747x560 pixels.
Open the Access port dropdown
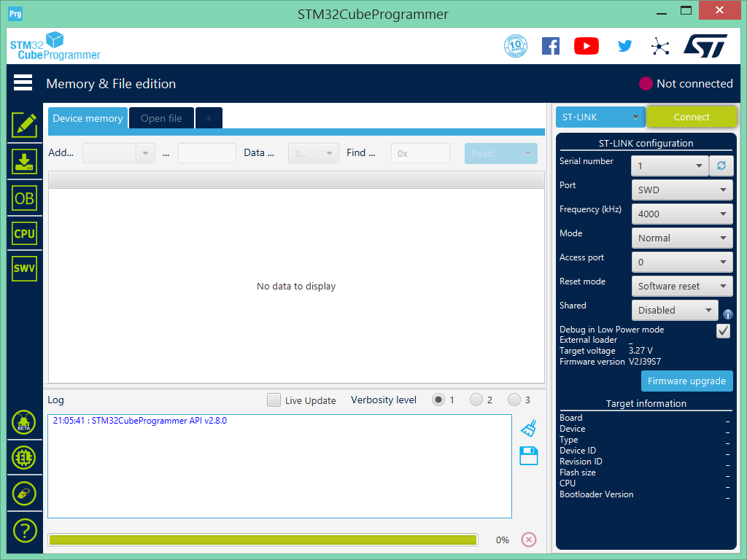point(682,262)
